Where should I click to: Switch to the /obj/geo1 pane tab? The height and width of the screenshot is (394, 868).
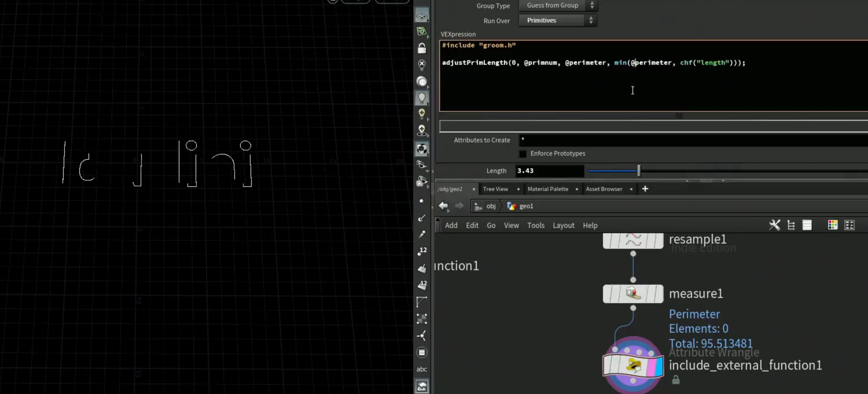click(450, 189)
